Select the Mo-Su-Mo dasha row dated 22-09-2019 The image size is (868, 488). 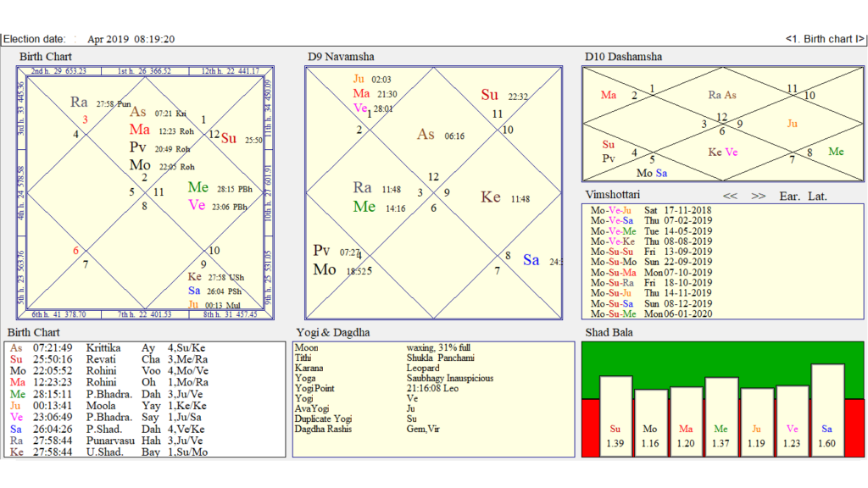tap(651, 262)
